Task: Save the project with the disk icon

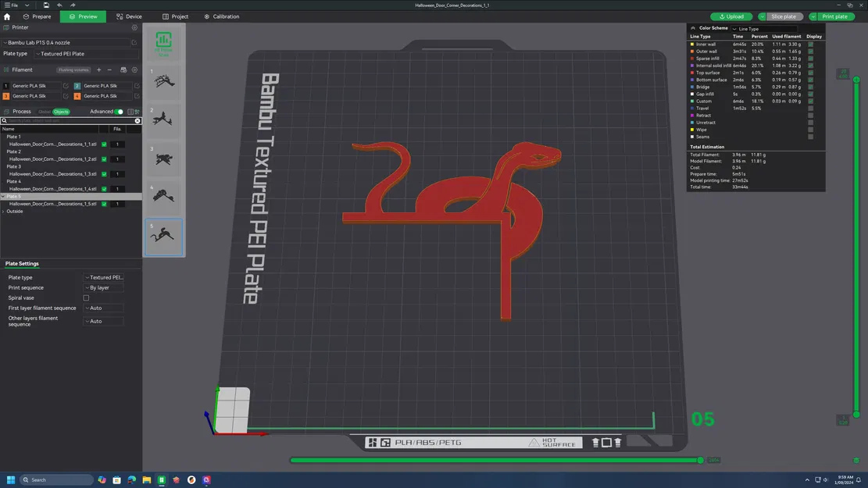Action: point(46,5)
